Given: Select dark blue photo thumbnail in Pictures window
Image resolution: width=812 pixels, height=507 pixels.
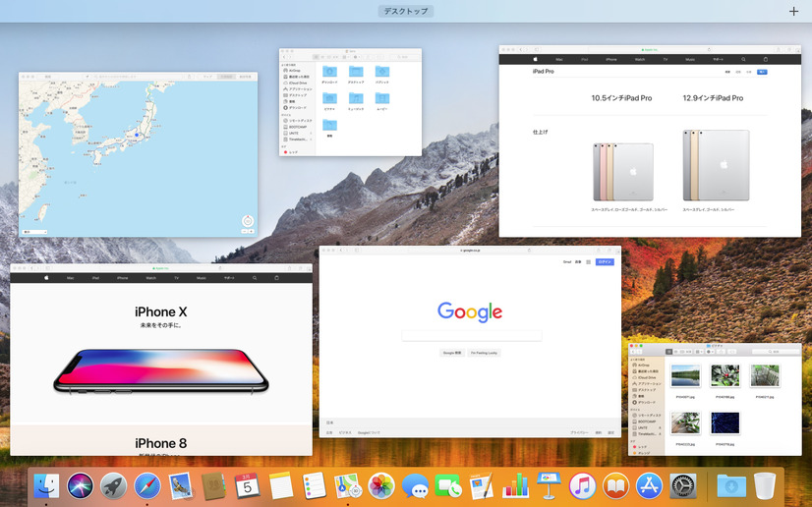Looking at the screenshot, I should [x=725, y=422].
